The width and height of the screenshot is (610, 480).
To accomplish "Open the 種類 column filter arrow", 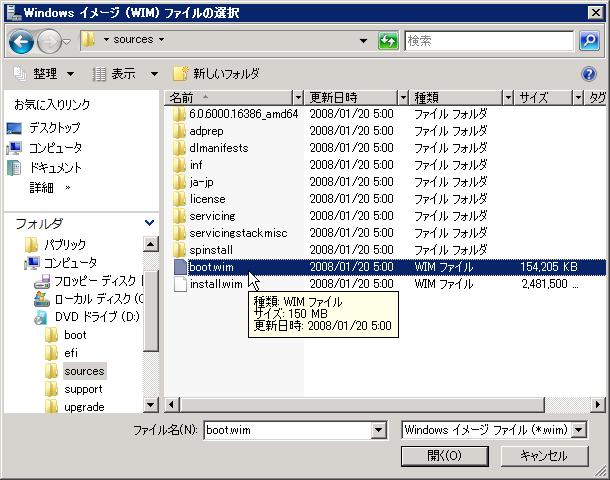I will click(x=508, y=97).
